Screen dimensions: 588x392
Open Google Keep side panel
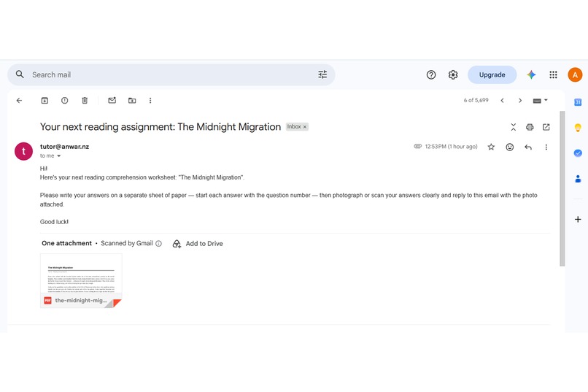click(x=578, y=128)
